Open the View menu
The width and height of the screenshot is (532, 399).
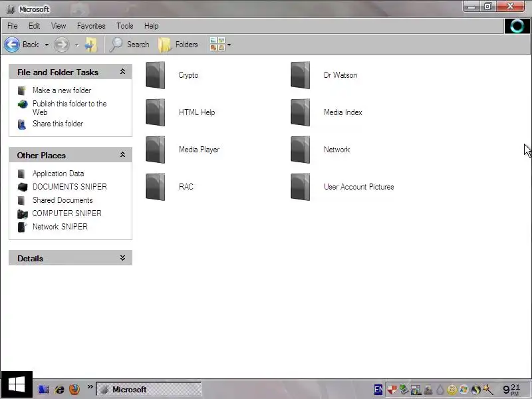[59, 26]
